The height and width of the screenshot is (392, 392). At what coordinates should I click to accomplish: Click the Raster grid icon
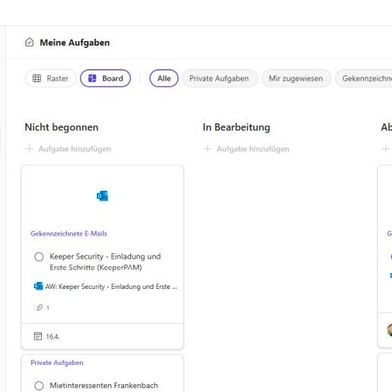pos(37,78)
